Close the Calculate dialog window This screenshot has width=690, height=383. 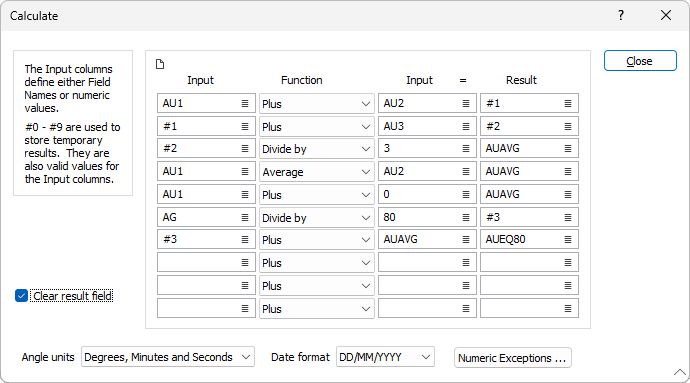[666, 15]
